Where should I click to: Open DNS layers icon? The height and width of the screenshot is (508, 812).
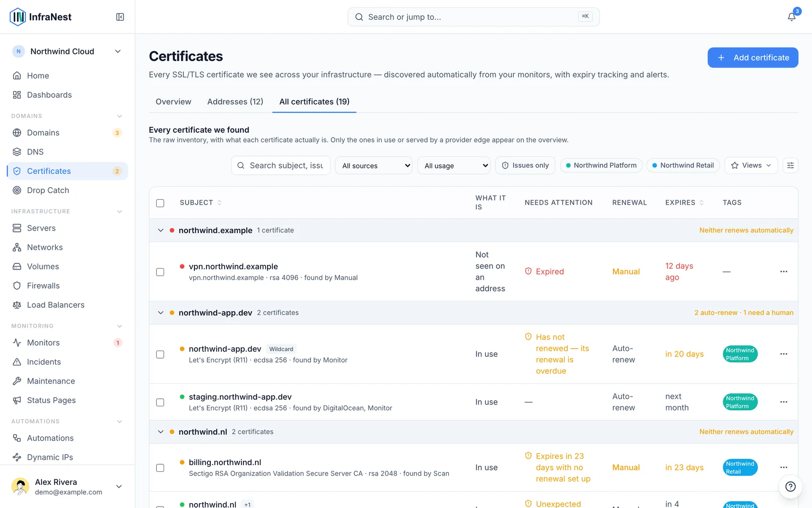pyautogui.click(x=17, y=152)
